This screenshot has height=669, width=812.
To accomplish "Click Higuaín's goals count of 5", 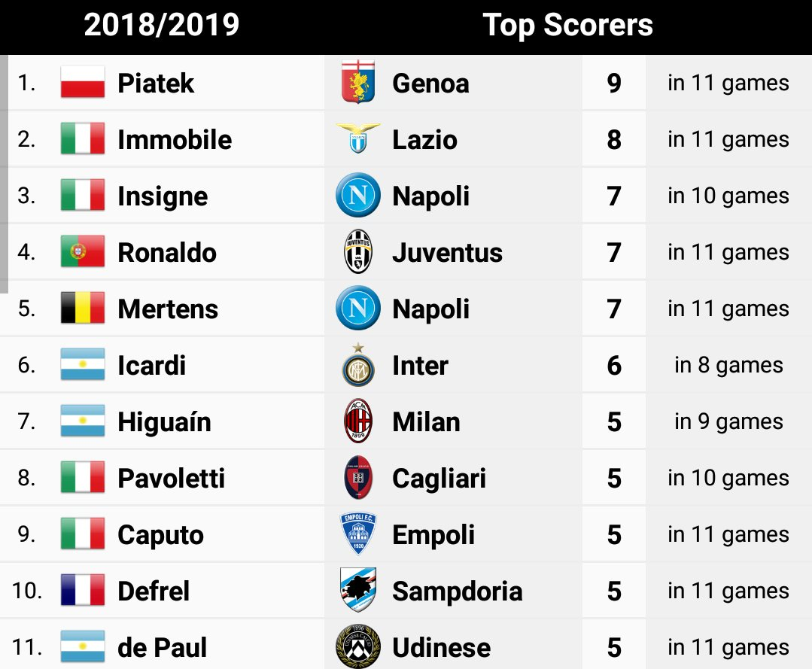I will click(614, 421).
